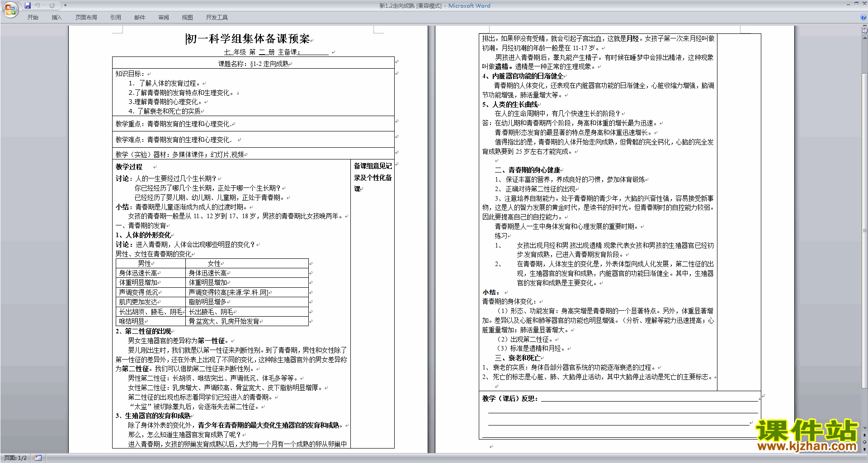
Task: Open the 开发工具 tab
Action: pyautogui.click(x=217, y=18)
